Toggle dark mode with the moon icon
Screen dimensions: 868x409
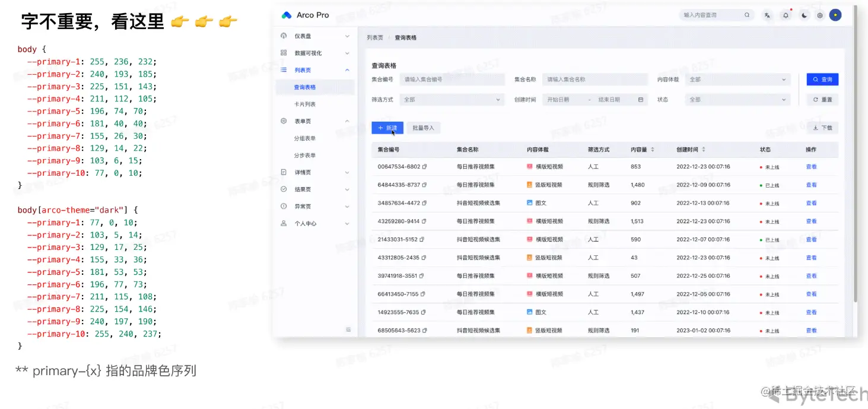[x=804, y=15]
